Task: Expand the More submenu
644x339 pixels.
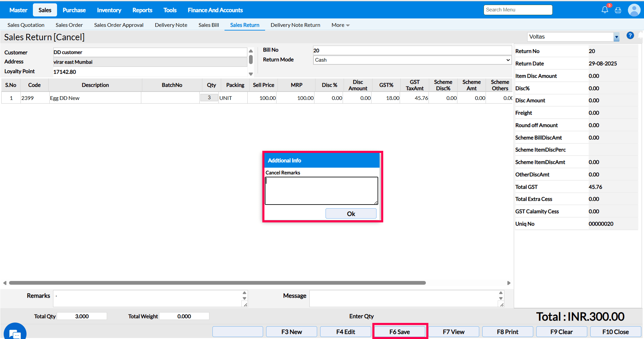Action: pyautogui.click(x=340, y=25)
